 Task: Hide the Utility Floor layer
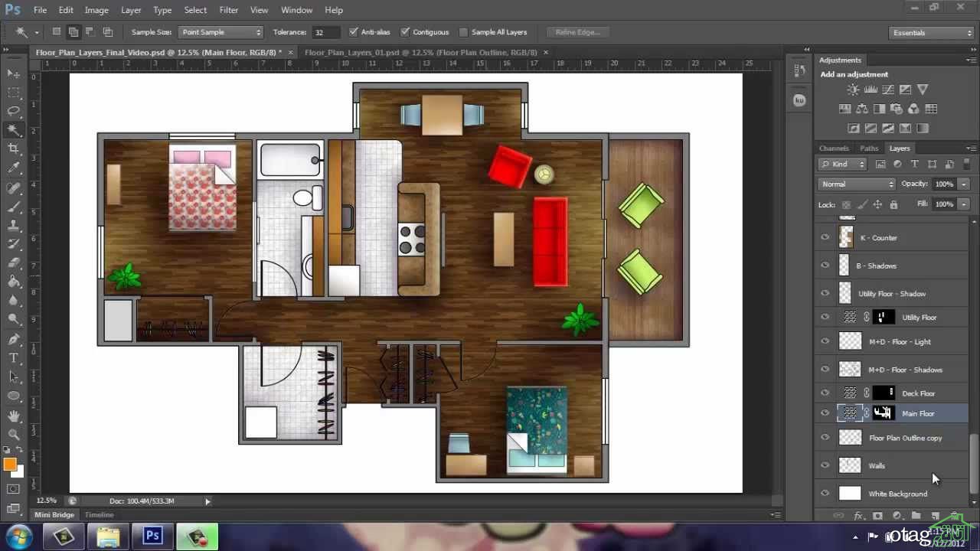(825, 317)
